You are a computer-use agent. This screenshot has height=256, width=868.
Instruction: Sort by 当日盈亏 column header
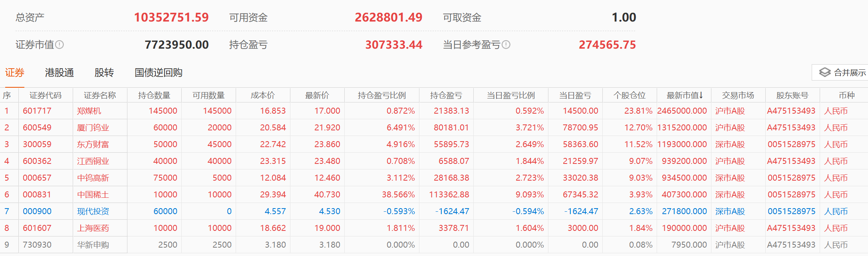point(575,95)
